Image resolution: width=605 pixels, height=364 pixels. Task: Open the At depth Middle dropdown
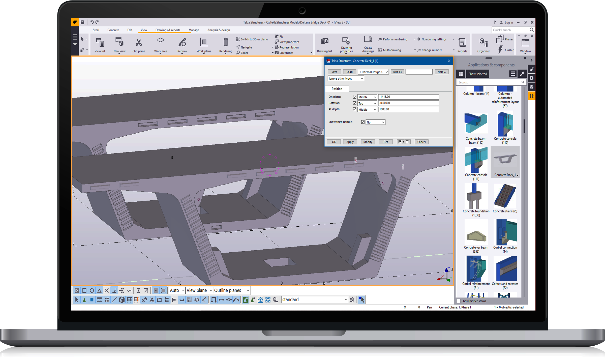point(367,110)
